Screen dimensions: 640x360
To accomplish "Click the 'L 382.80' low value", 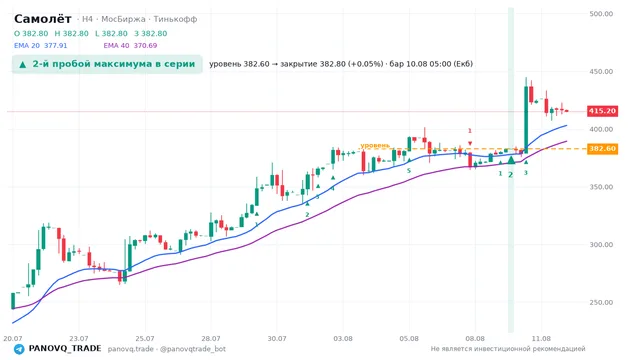I will [x=111, y=33].
